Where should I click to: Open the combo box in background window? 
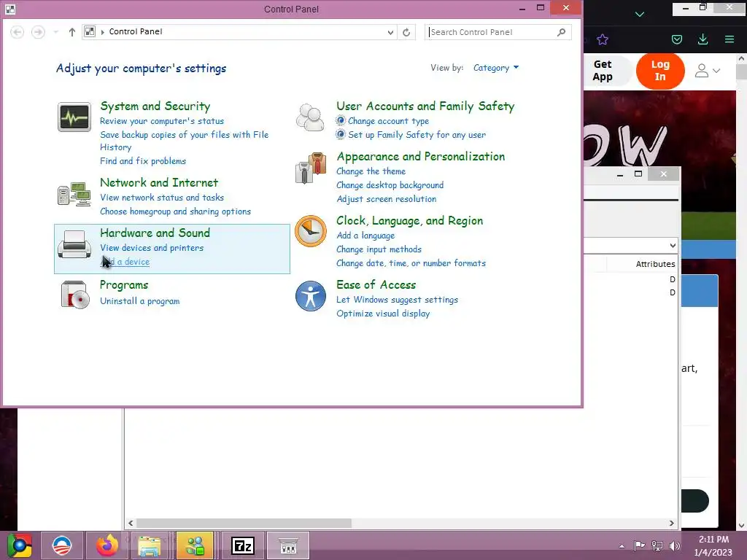(x=673, y=246)
